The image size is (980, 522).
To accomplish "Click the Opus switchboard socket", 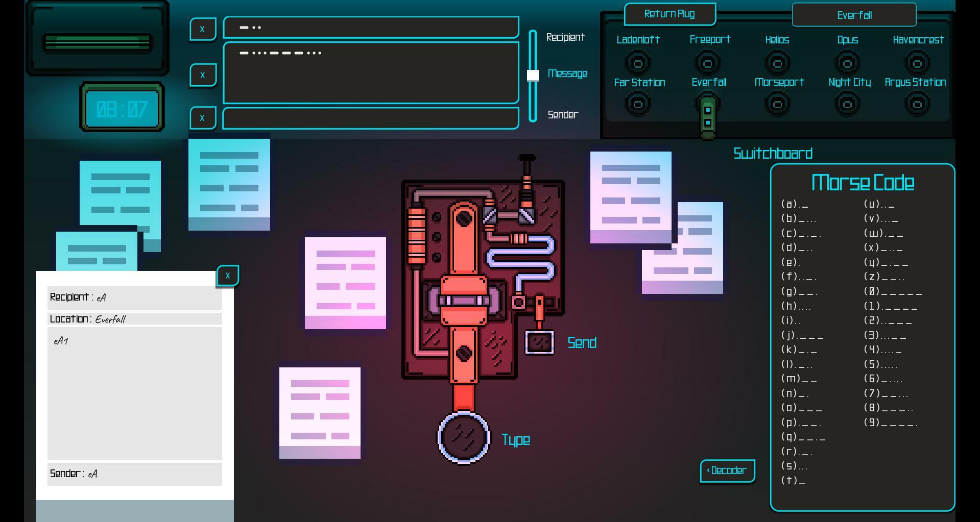I will pos(847,63).
